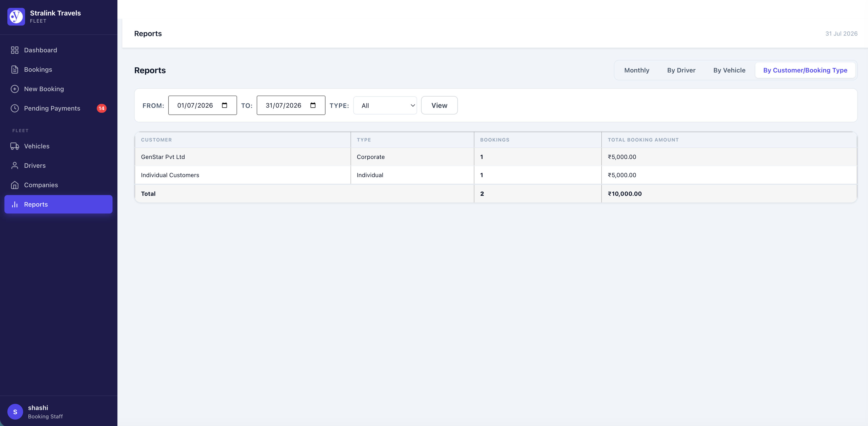This screenshot has height=426, width=868.
Task: Select the By Customer/Booking Type tab
Action: (805, 70)
